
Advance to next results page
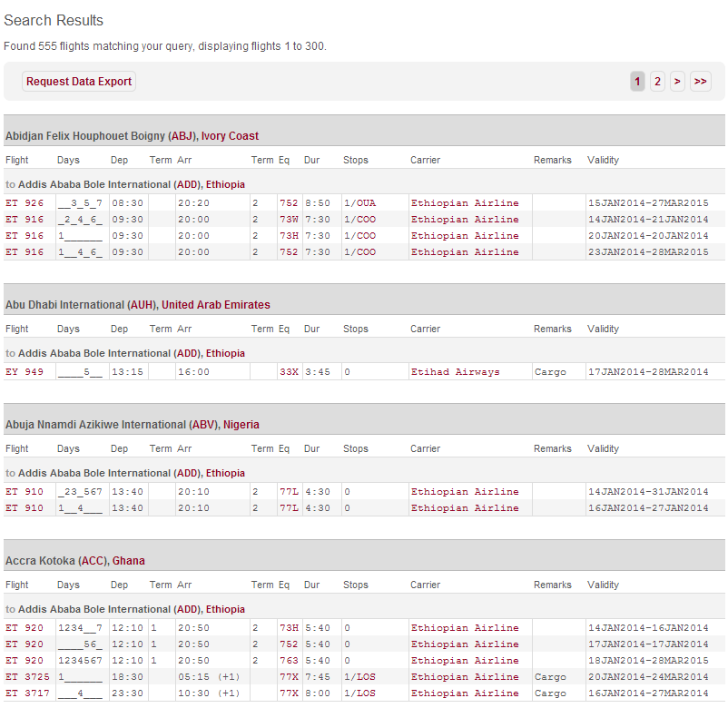[x=677, y=81]
